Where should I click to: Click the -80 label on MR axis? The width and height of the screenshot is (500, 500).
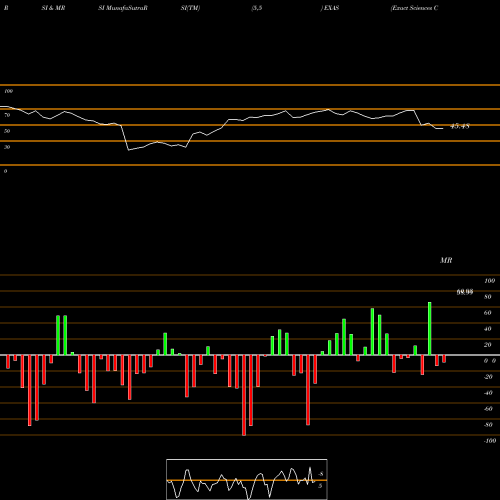488,425
